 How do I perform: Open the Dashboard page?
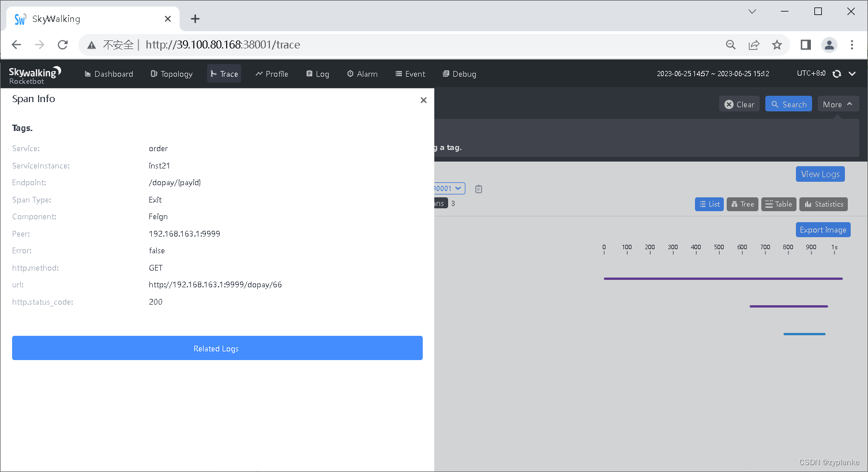108,74
